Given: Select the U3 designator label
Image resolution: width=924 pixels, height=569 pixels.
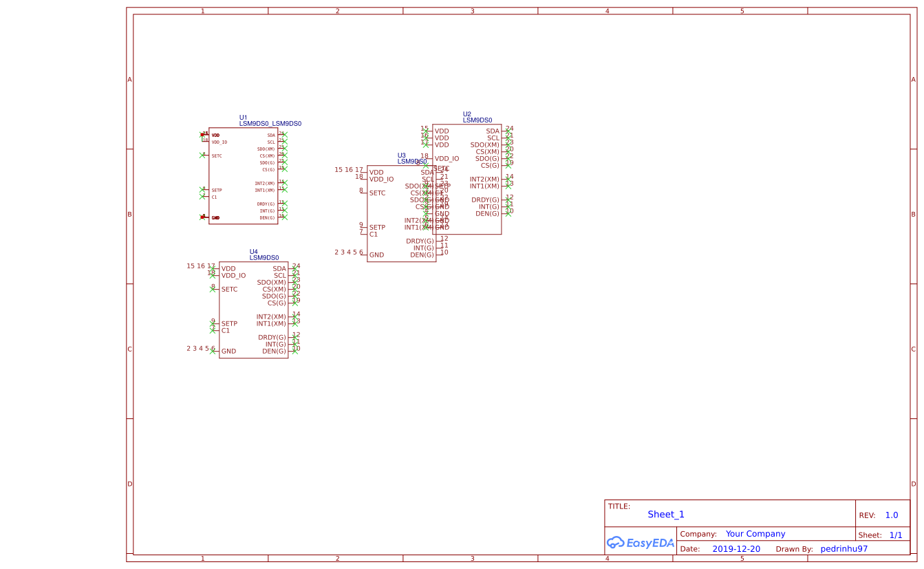Looking at the screenshot, I should coord(401,155).
